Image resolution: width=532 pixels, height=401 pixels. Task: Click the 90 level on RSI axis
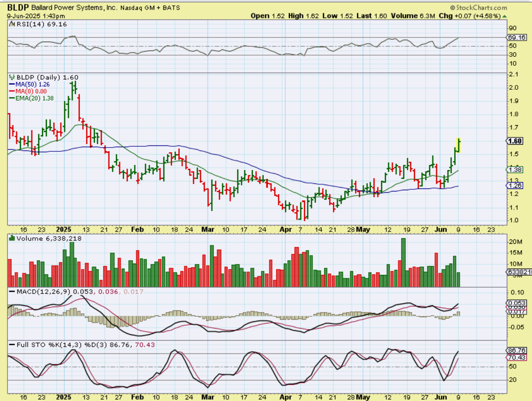513,28
